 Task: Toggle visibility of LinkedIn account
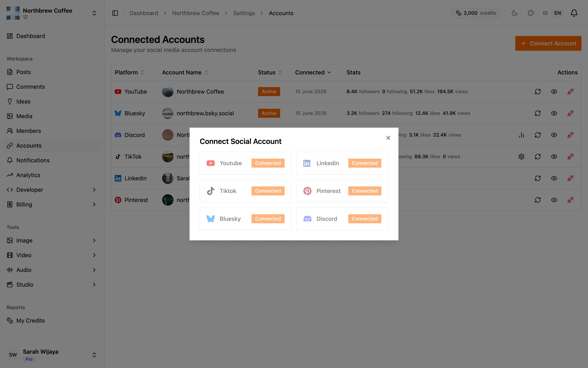(554, 178)
